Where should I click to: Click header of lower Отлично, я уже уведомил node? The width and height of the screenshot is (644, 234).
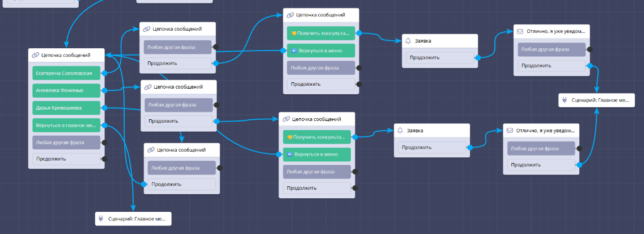pos(541,131)
